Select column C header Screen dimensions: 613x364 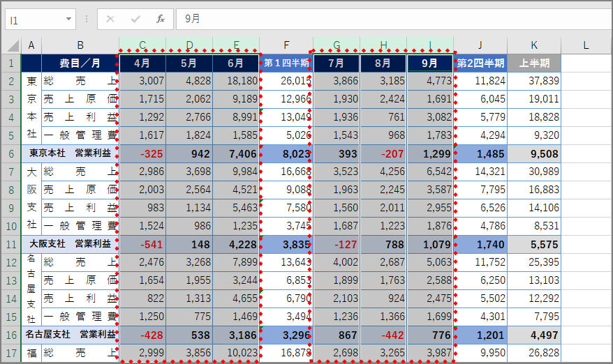pyautogui.click(x=142, y=45)
